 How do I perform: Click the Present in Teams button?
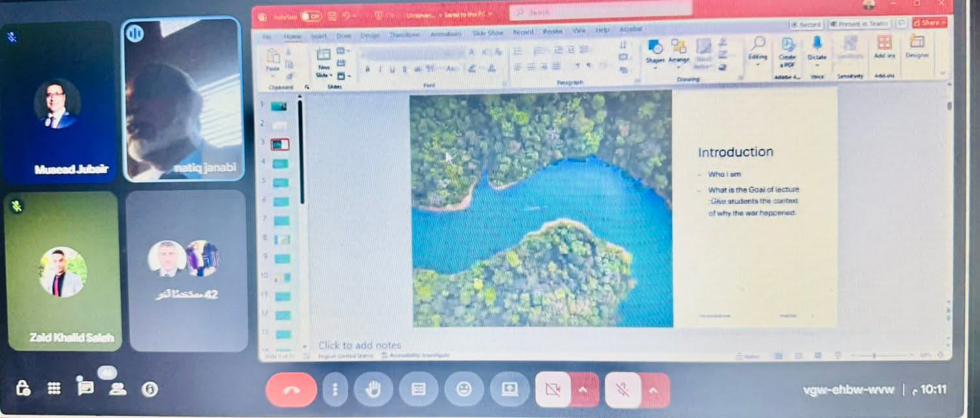(x=859, y=24)
